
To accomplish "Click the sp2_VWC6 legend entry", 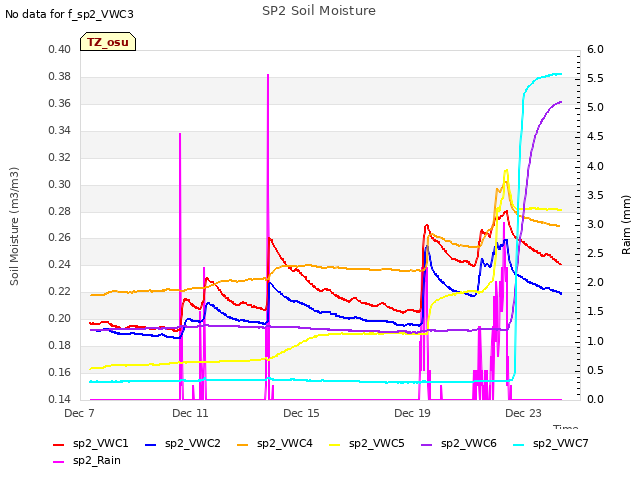I will (459, 443).
